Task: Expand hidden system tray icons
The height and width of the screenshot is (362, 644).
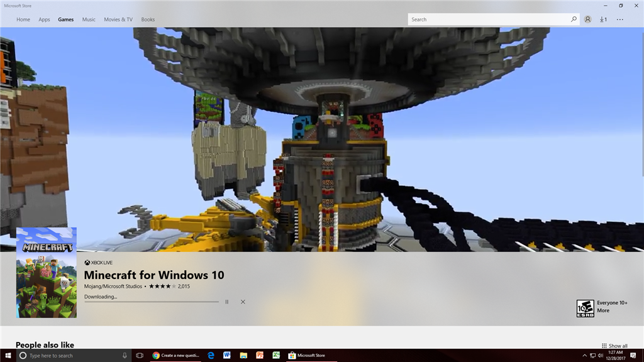Action: point(584,356)
